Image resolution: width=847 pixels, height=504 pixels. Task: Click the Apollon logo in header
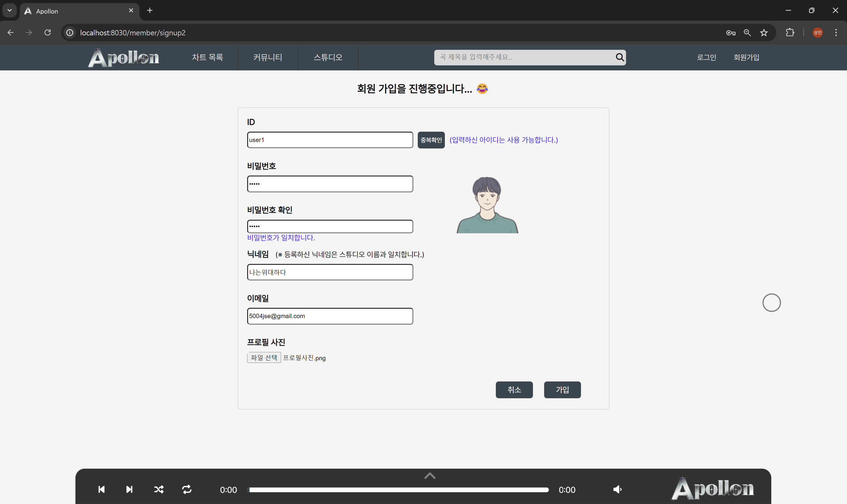[124, 57]
